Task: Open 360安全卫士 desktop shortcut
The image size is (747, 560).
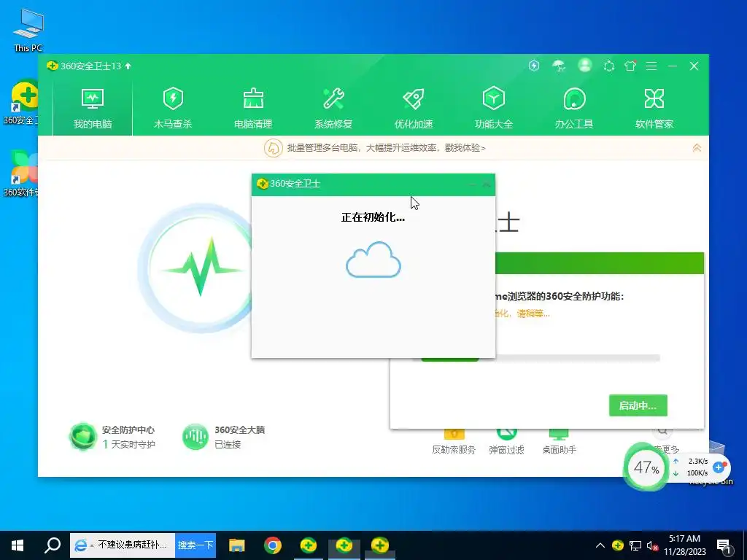Action: 22,102
